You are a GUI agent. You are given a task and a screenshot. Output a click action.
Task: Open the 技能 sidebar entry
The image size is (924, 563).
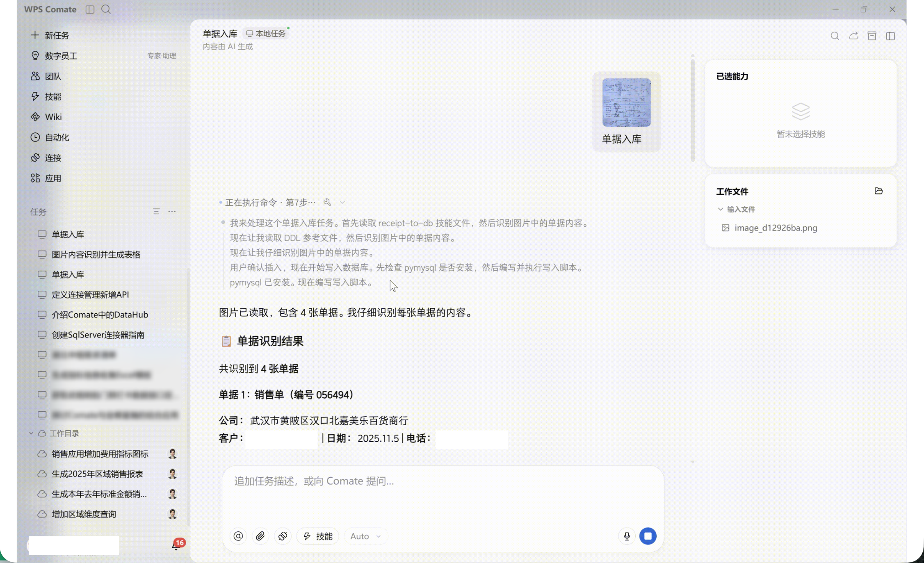coord(46,97)
